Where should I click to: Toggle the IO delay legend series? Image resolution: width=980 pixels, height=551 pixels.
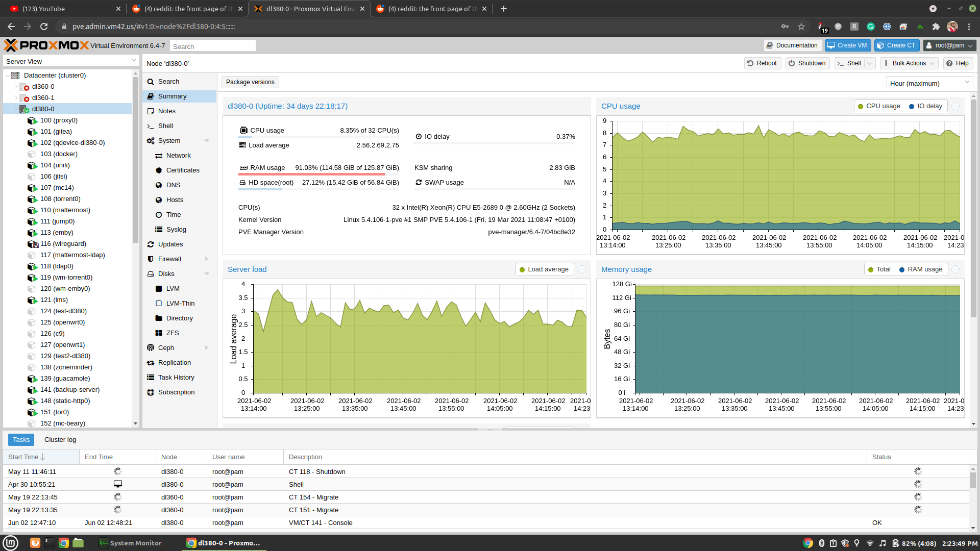coord(924,106)
